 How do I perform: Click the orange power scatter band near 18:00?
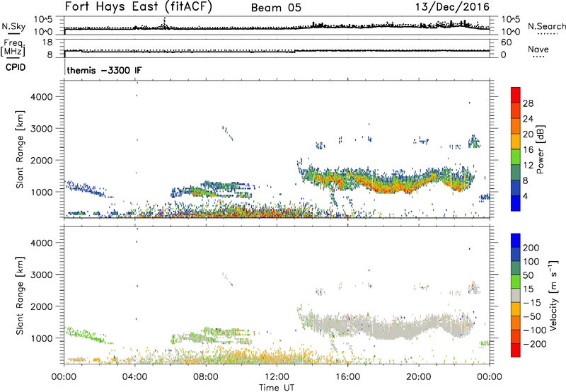[x=386, y=187]
